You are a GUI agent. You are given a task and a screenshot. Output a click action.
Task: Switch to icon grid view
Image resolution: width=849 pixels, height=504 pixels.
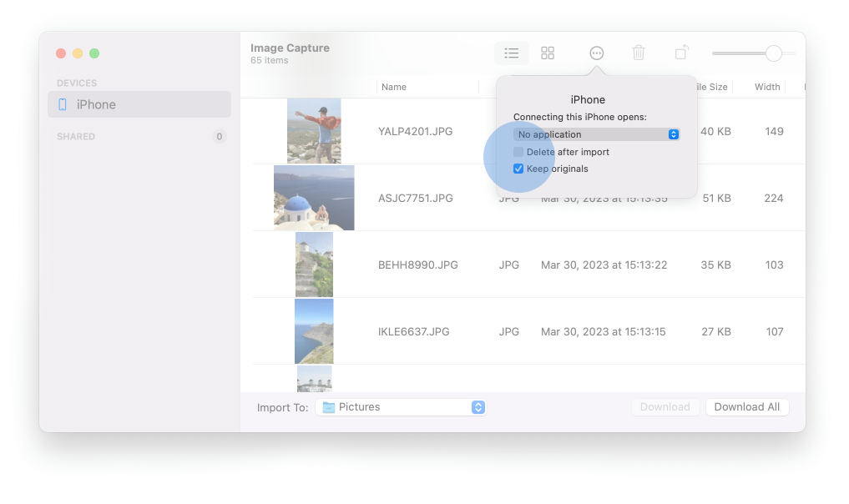(x=548, y=53)
